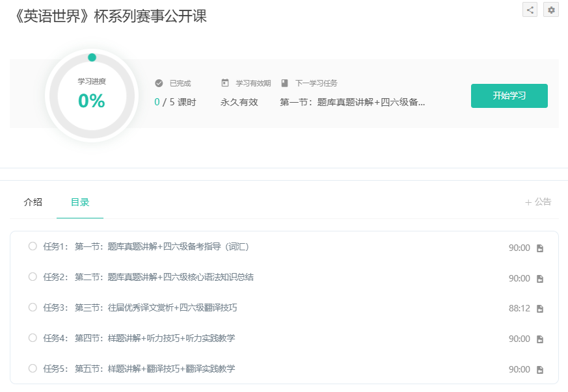Click document icon for Task 2 row
Screen dimensions: 568x392
point(539,279)
